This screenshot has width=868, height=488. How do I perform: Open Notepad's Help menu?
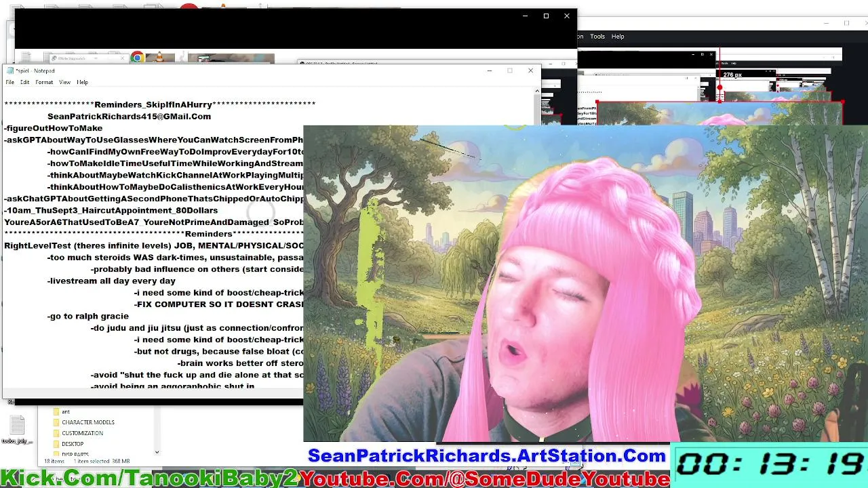(82, 82)
